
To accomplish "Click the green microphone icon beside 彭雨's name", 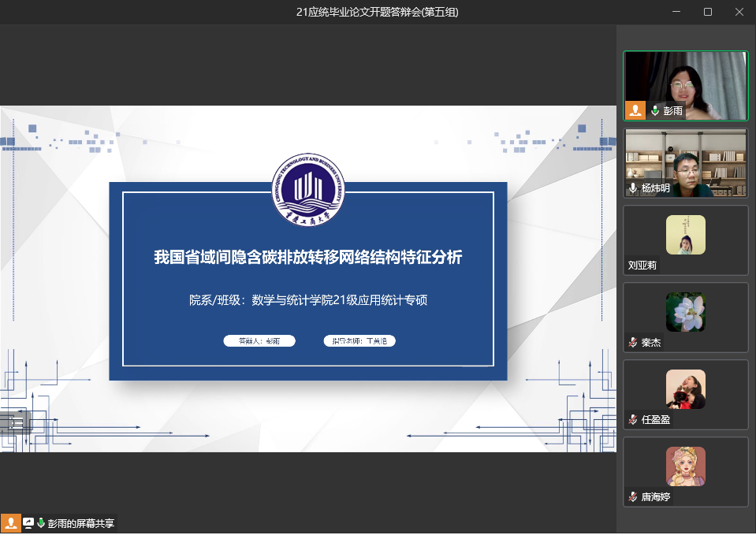I will pos(654,111).
